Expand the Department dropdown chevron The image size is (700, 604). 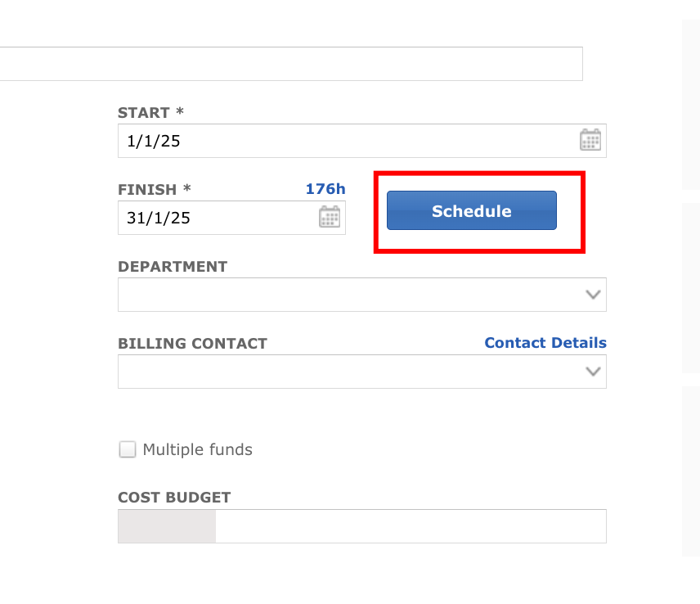[593, 295]
